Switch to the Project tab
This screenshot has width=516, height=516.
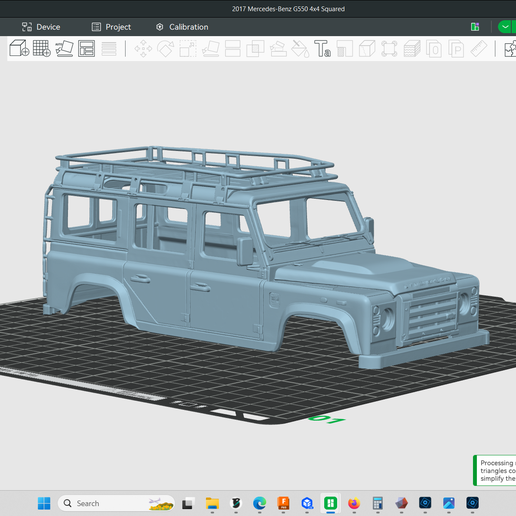click(111, 27)
